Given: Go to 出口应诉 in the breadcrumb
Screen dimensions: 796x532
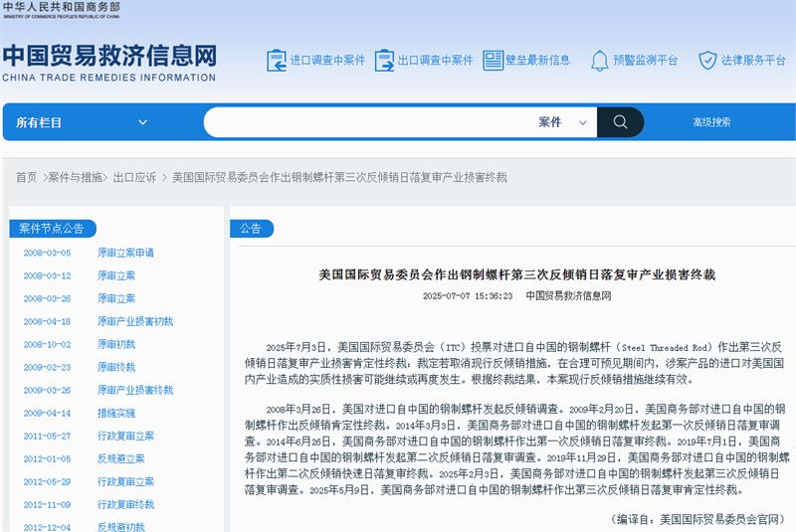Looking at the screenshot, I should 134,177.
